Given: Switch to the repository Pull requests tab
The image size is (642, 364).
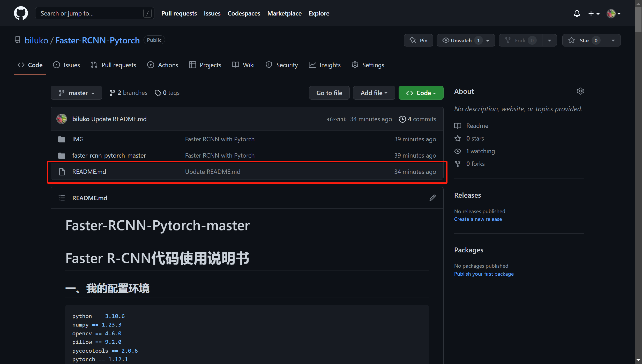Looking at the screenshot, I should pos(114,65).
